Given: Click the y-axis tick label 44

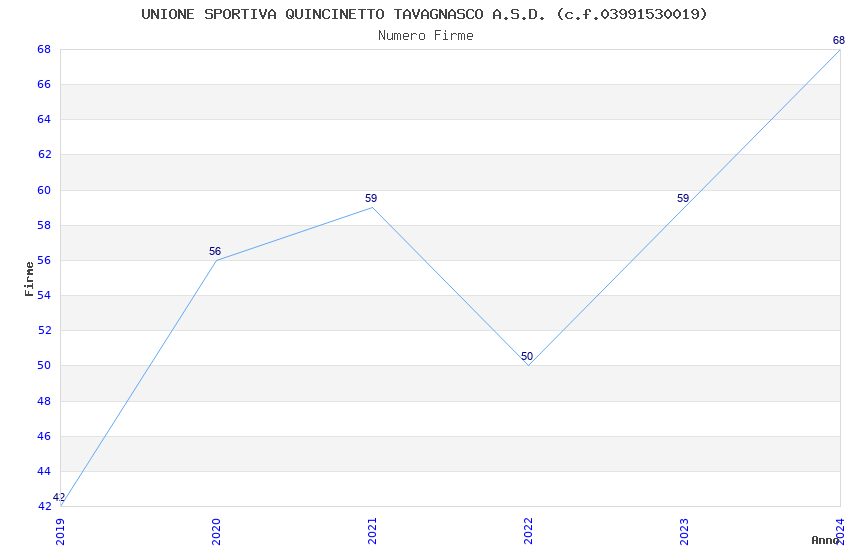Looking at the screenshot, I should point(44,471).
